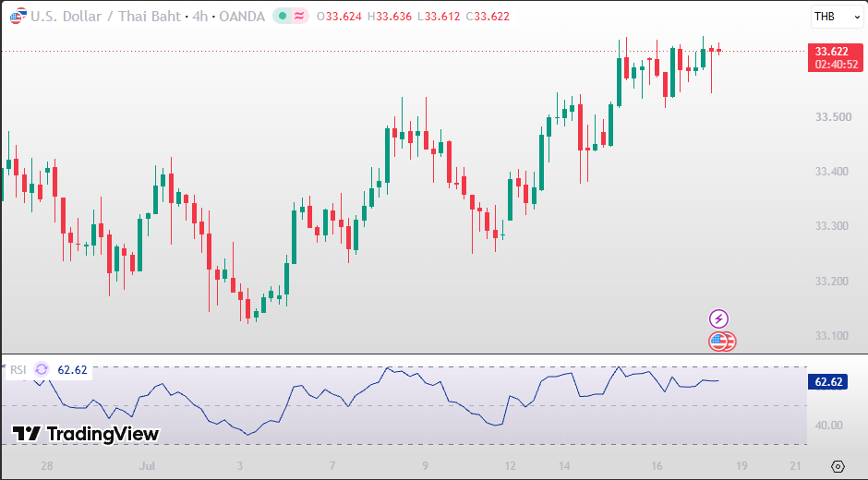Click the current price label 33.622
This screenshot has height=480, width=868.
click(x=831, y=52)
